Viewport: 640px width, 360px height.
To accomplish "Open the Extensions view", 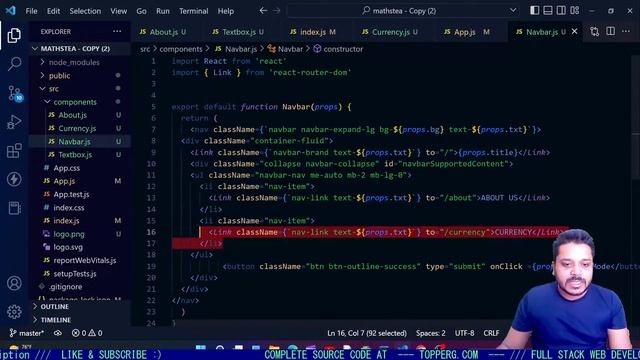I will (14, 151).
